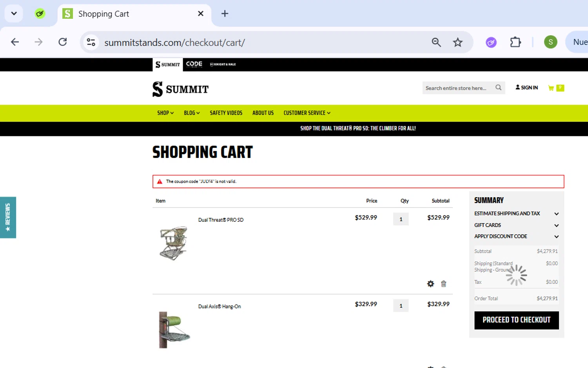This screenshot has width=588, height=368.
Task: Click Dual Threat PRO SD promo banner
Action: (358, 128)
